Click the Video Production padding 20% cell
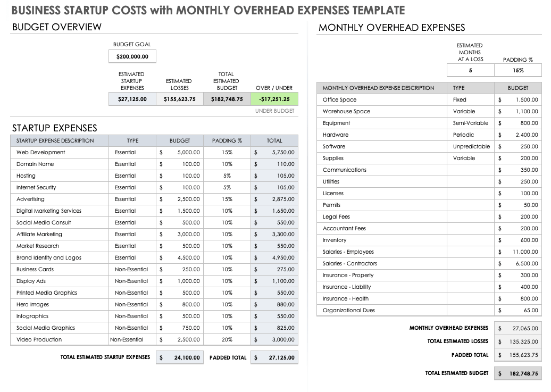 [x=227, y=340]
